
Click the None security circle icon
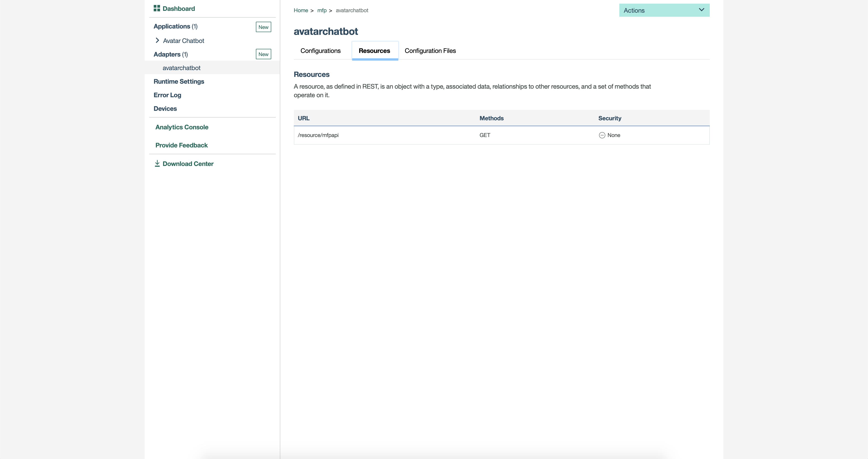click(x=602, y=135)
